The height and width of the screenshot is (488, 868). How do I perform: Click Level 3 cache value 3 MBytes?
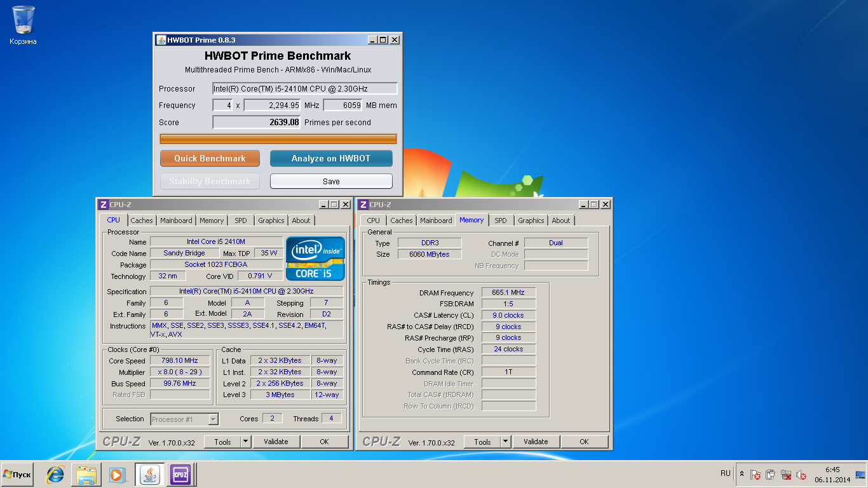pyautogui.click(x=280, y=395)
